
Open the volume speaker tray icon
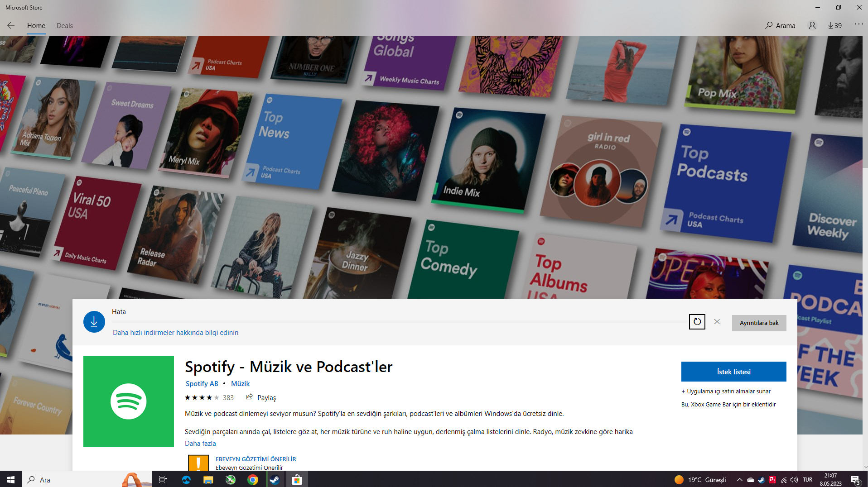pos(794,480)
